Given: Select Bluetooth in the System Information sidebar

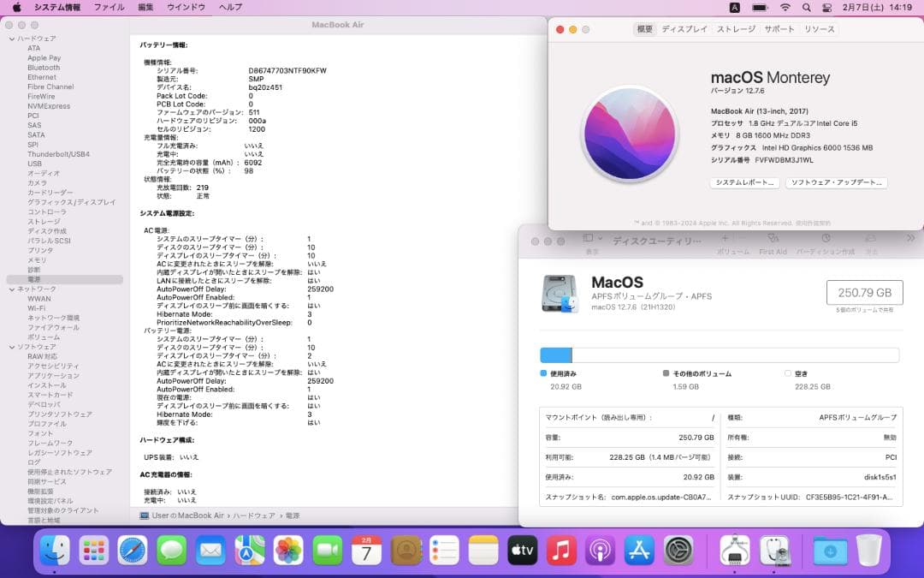Looking at the screenshot, I should [43, 67].
